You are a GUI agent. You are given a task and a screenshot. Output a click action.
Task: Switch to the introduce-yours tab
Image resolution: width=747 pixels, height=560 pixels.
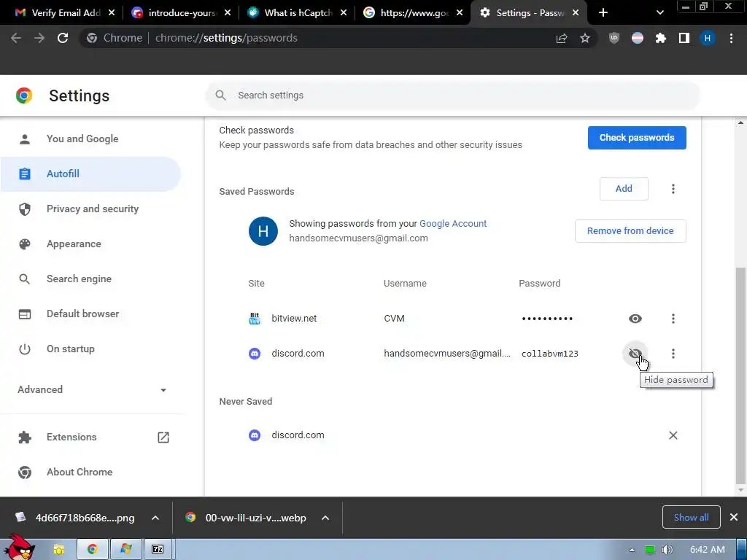[x=181, y=13]
